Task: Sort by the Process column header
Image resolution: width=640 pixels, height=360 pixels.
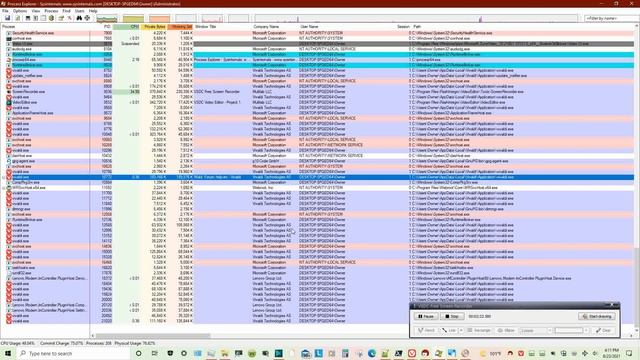Action: (45, 27)
